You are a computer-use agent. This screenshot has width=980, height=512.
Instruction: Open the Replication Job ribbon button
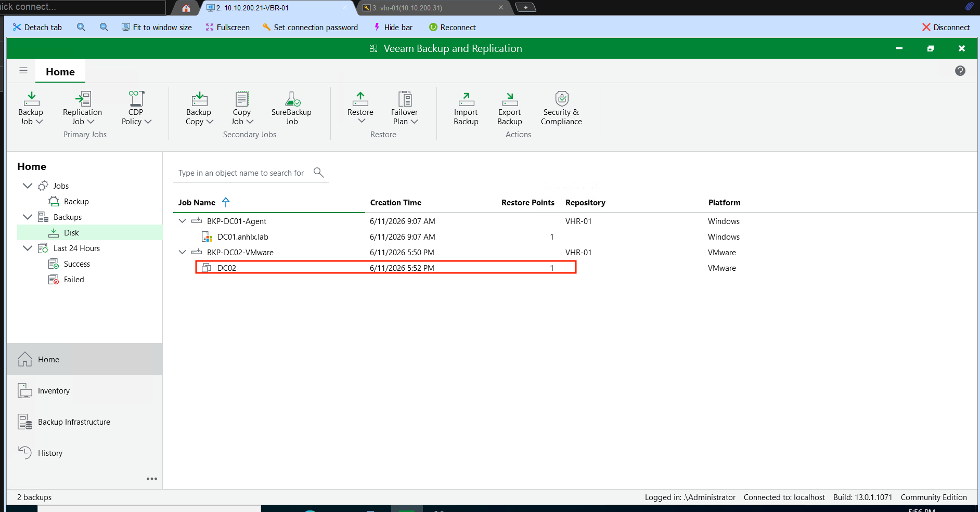(82, 108)
